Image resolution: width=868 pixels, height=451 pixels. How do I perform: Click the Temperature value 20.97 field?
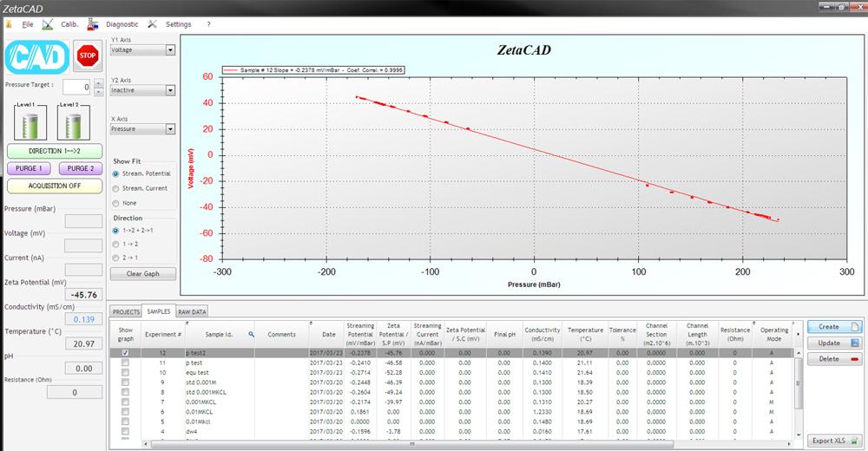coord(83,343)
